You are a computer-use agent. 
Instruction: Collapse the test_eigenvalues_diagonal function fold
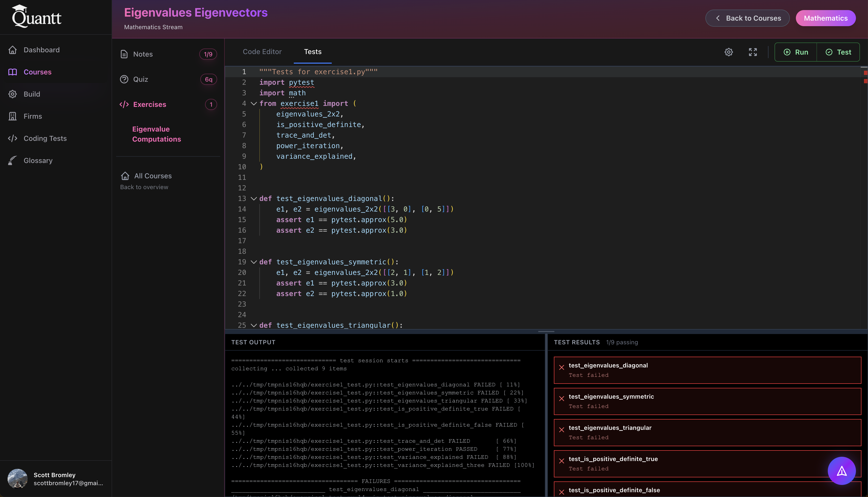[x=254, y=198]
